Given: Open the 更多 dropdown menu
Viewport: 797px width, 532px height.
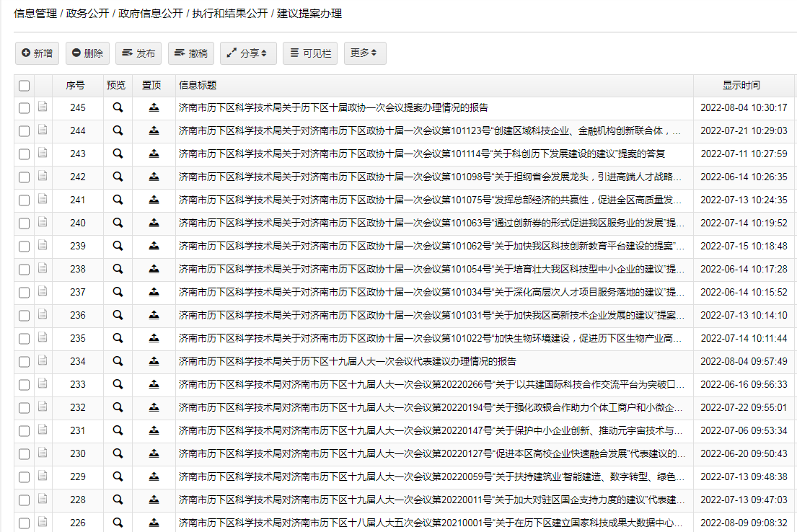Looking at the screenshot, I should tap(364, 53).
